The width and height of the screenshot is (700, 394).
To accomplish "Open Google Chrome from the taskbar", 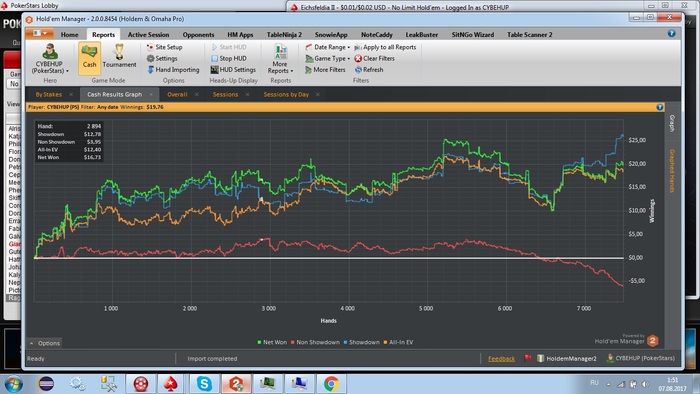I will pos(331,384).
